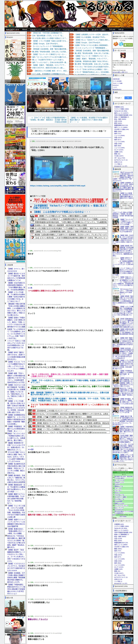Open the 北朝鮮 (145) category in the upper archive list
This screenshot has width=138, height=644.
point(118,152)
